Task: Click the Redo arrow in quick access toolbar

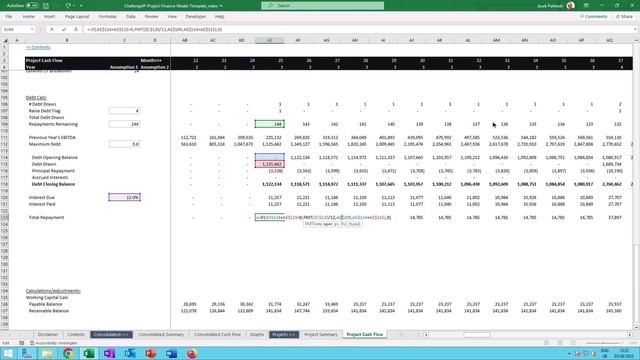Action: tap(68, 6)
